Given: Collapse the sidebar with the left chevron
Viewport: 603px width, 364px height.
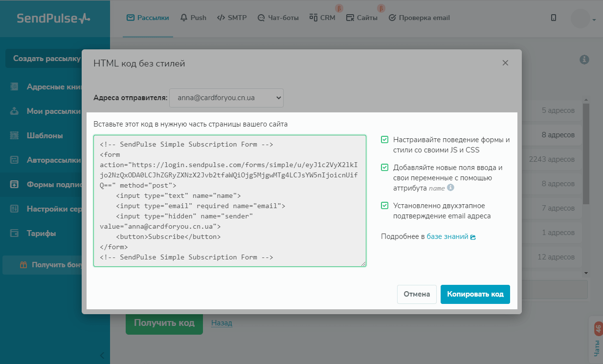Looking at the screenshot, I should 102,355.
